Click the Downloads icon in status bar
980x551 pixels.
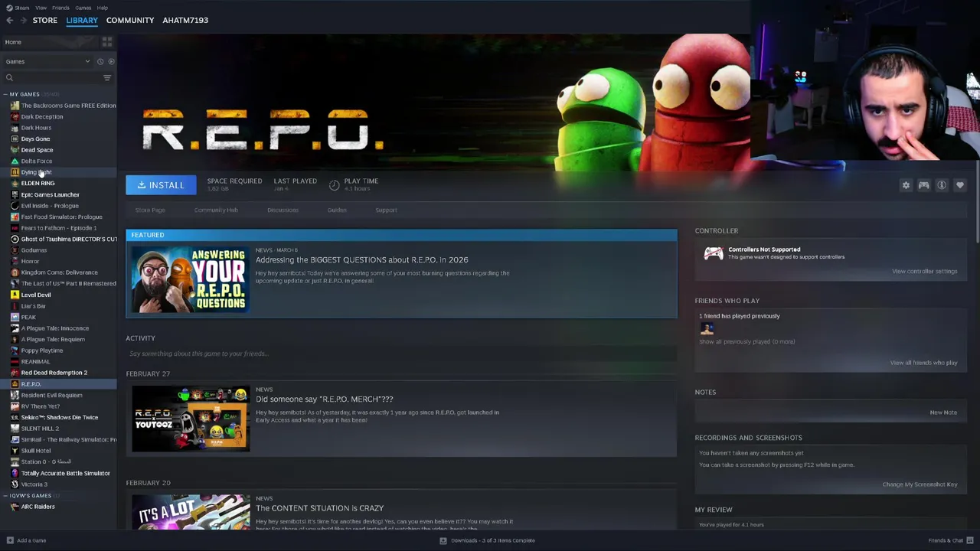(443, 540)
